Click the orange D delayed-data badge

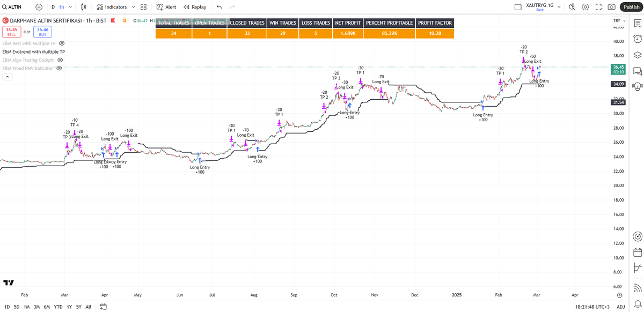(x=125, y=20)
